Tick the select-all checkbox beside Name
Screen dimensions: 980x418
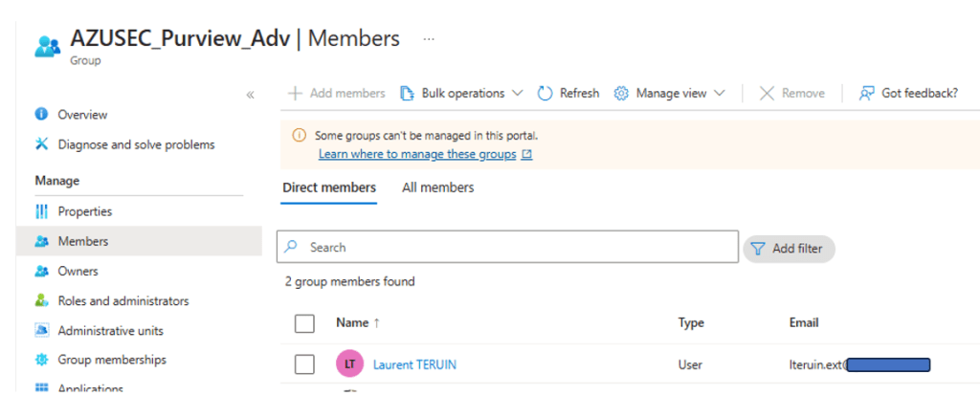coord(304,323)
